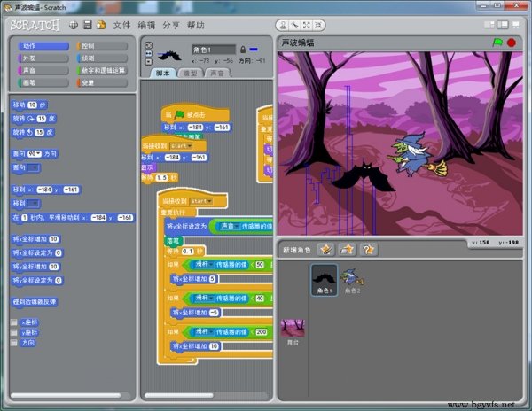Switch to full stage view mode
This screenshot has height=411, width=532.
point(503,25)
